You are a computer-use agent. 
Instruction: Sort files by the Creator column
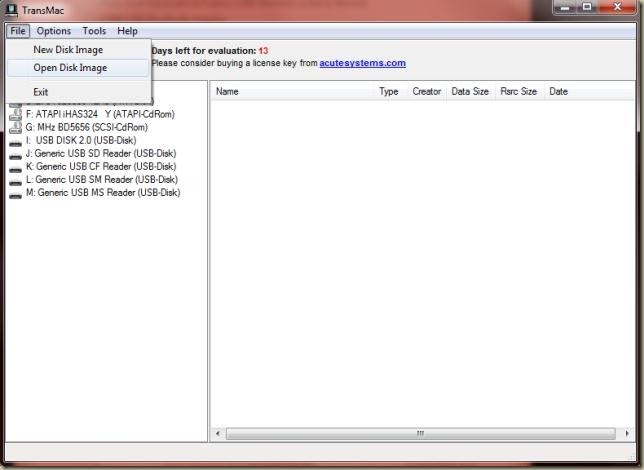click(427, 92)
